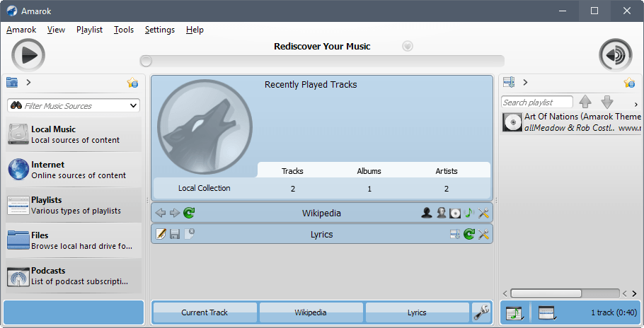Image resolution: width=644 pixels, height=328 pixels.
Task: Open the playlist bookmarks star
Action: click(x=629, y=83)
